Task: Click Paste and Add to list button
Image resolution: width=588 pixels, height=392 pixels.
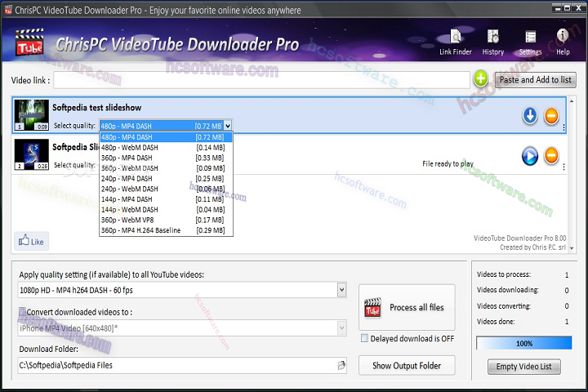Action: click(x=535, y=79)
